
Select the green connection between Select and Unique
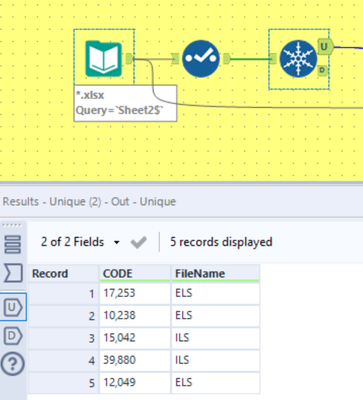pyautogui.click(x=250, y=59)
